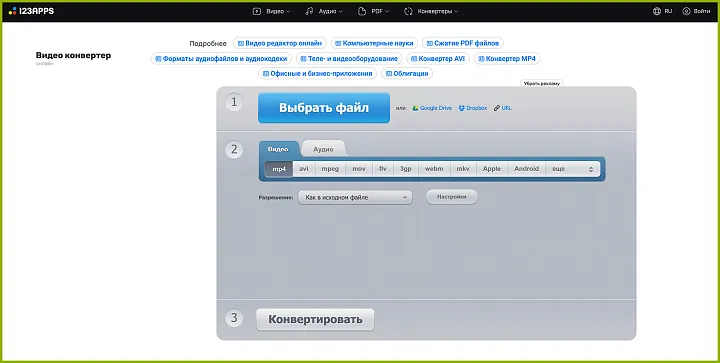This screenshot has height=363, width=720.
Task: Select mov output format
Action: [359, 169]
